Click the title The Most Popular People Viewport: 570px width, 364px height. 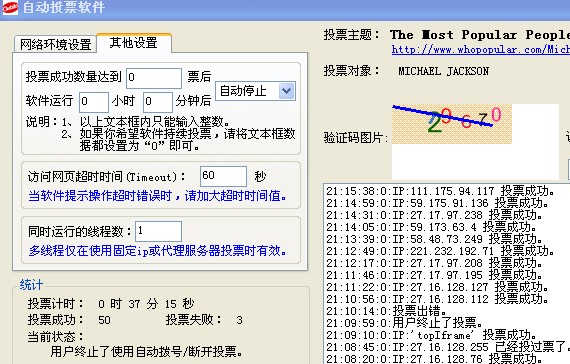pyautogui.click(x=480, y=35)
